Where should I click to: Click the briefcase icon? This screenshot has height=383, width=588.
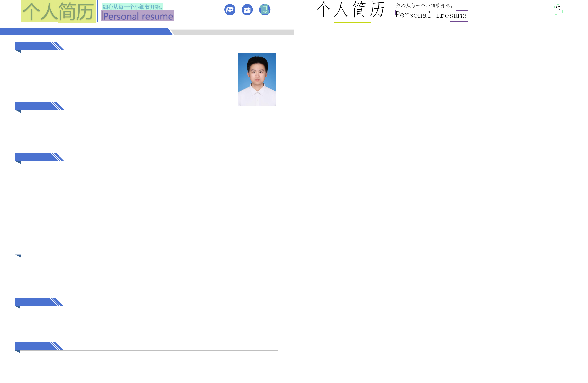(x=247, y=10)
